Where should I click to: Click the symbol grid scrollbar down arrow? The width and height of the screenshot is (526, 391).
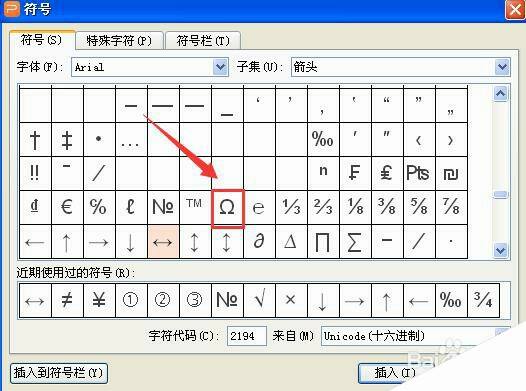[x=501, y=250]
